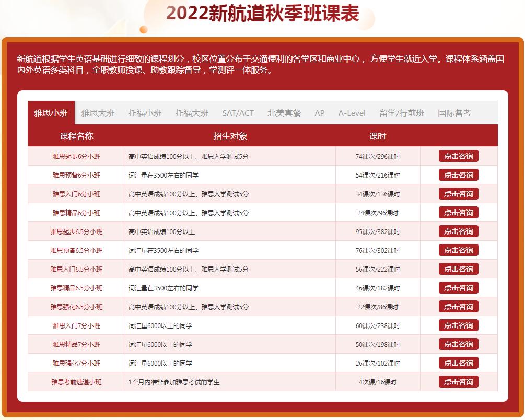This screenshot has height=420, width=525.
Task: Click 点击咨询 for 雅思入门6分小班
Action: (x=458, y=194)
